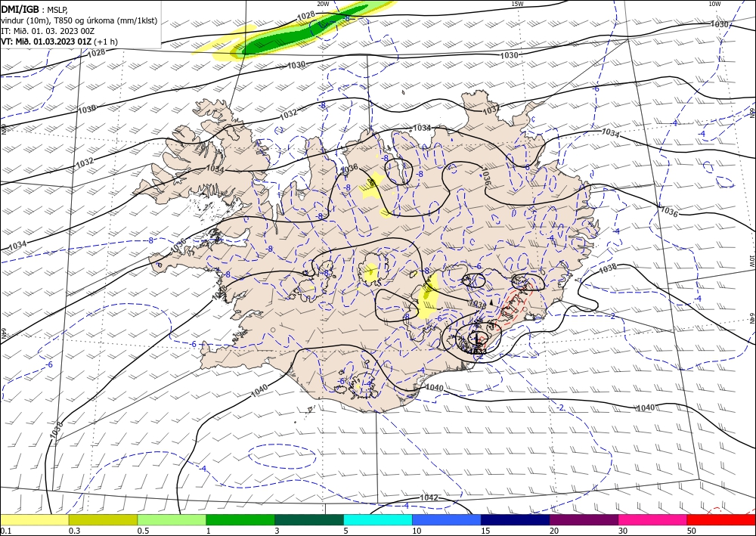This screenshot has height=536, width=756.
Task: Select the 'VT: Mið. 01.03.2023 01Z (+1 h)' line
Action: click(x=59, y=42)
